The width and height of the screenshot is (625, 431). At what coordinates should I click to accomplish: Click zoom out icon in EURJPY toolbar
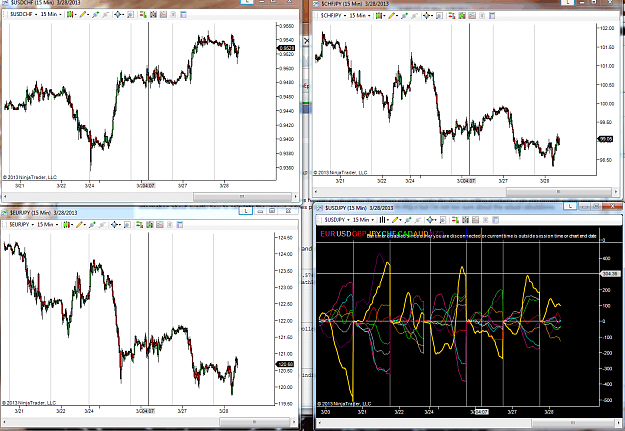click(x=102, y=224)
